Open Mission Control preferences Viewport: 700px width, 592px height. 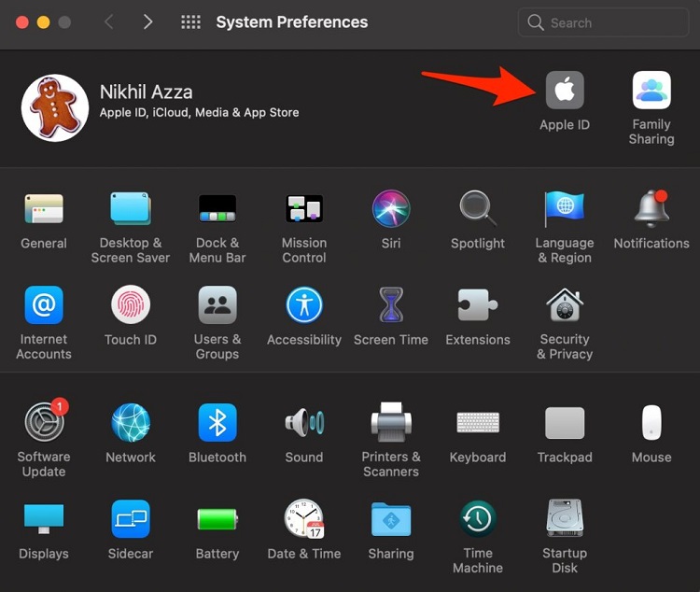point(304,209)
